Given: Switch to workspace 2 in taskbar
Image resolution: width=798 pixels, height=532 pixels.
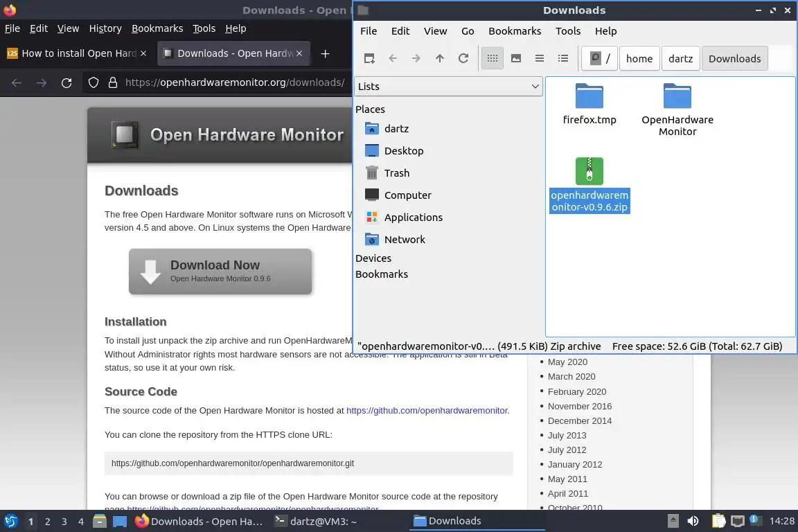Looking at the screenshot, I should 47,522.
